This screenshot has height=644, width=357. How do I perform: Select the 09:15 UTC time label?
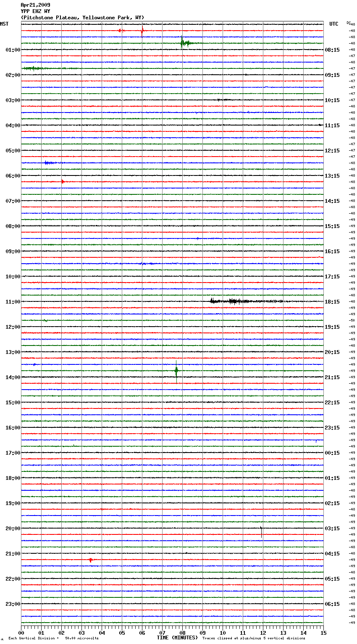click(x=332, y=75)
